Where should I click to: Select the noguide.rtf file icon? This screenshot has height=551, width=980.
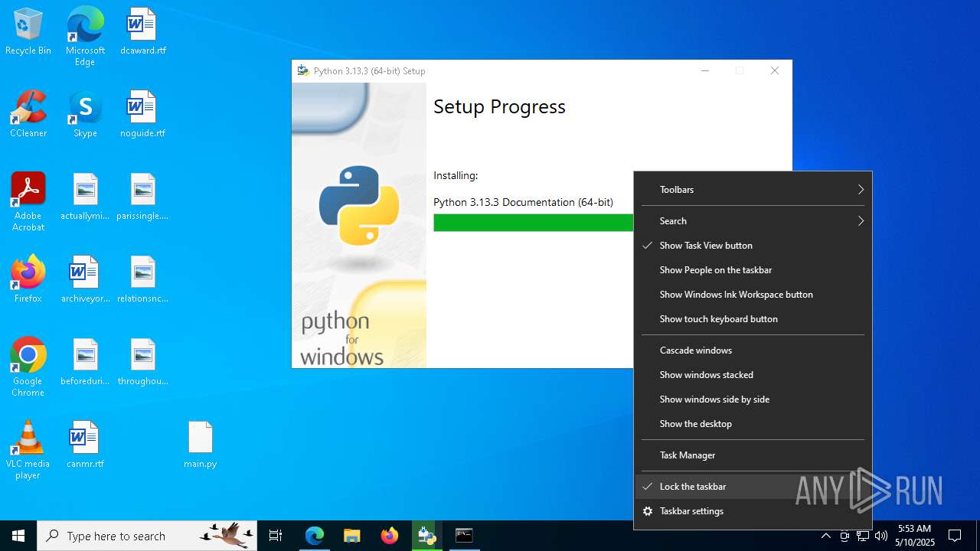point(142,114)
